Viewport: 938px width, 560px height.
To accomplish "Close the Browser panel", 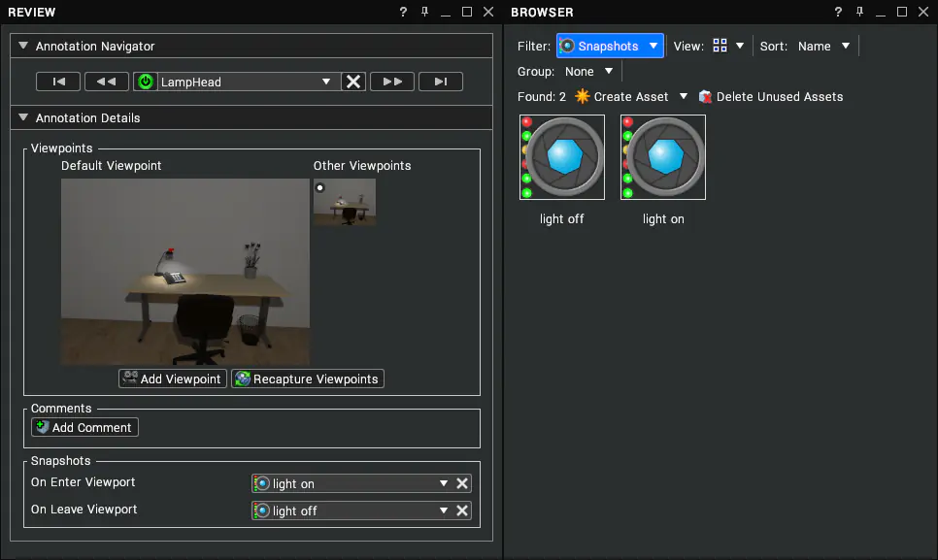I will click(x=923, y=12).
